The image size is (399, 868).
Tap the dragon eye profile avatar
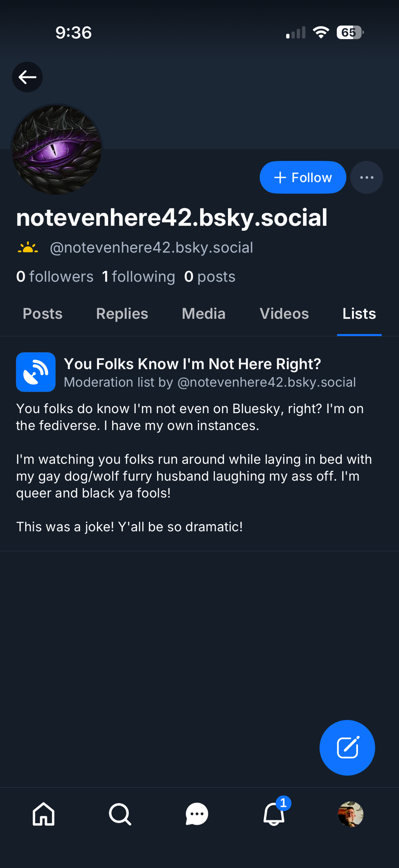[x=57, y=150]
